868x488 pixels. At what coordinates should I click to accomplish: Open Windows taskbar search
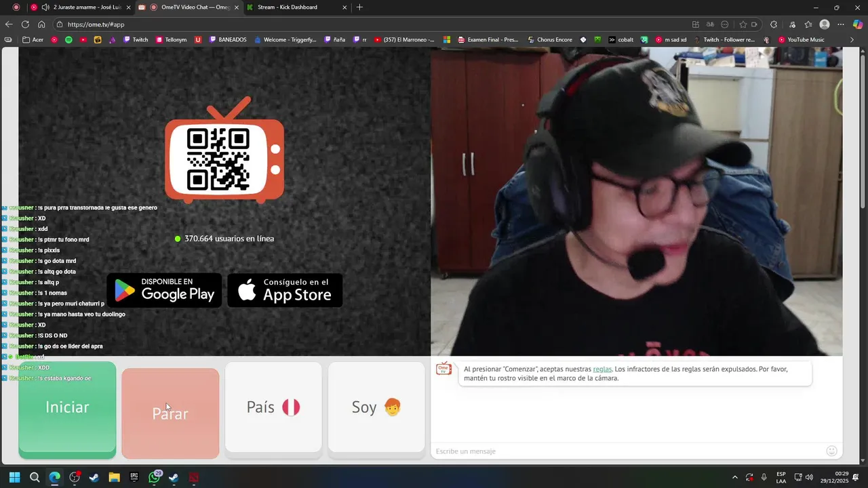click(35, 477)
